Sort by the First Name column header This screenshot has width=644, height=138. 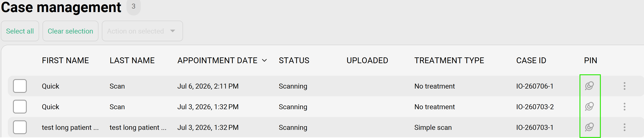pyautogui.click(x=65, y=61)
